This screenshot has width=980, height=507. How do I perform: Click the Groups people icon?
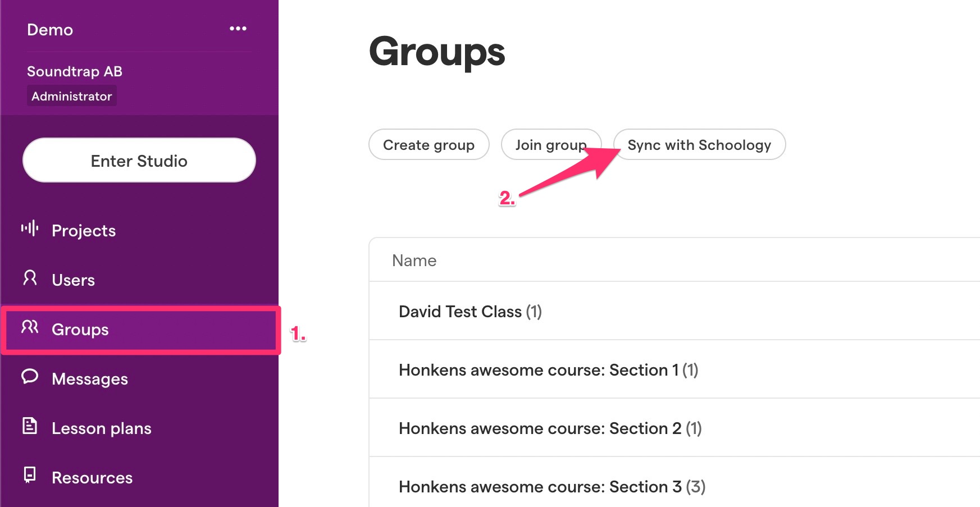(x=30, y=327)
